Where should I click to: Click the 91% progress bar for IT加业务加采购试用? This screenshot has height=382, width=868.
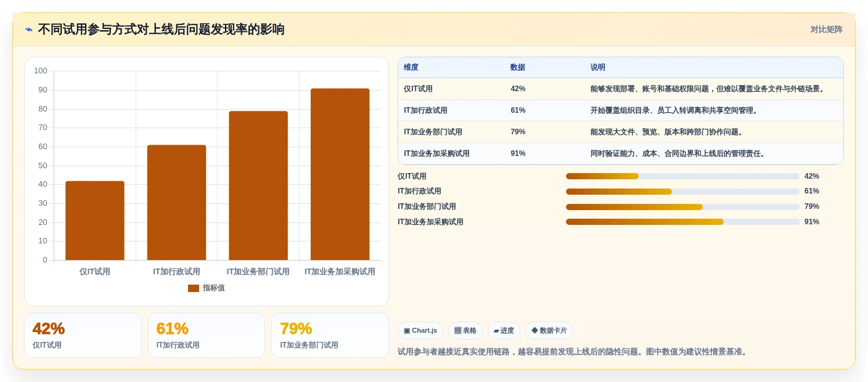[682, 222]
